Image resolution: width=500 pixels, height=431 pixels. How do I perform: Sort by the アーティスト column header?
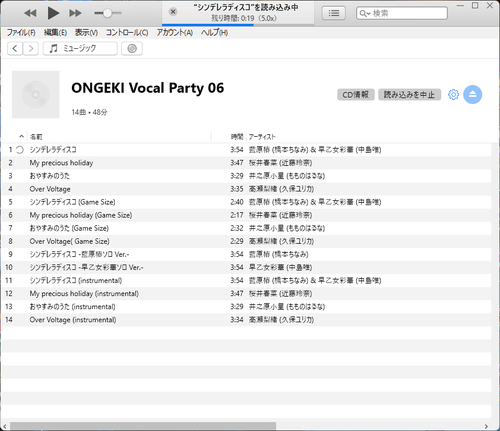coord(262,137)
